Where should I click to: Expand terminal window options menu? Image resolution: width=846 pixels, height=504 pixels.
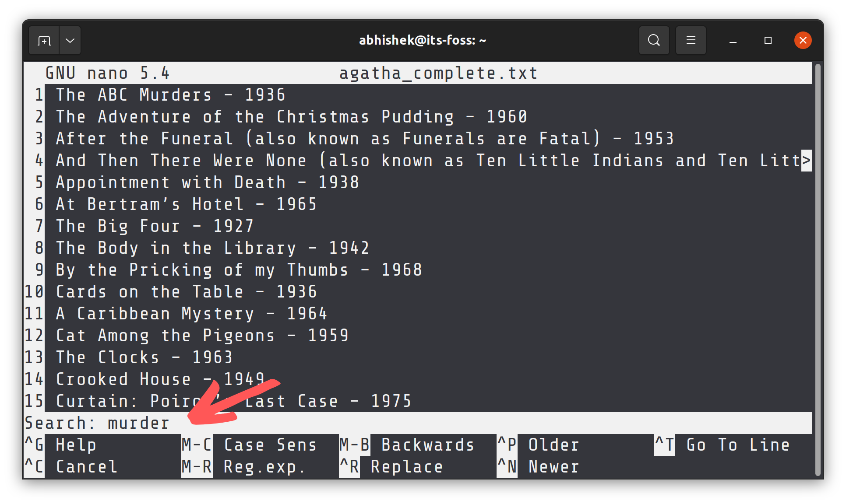coord(70,40)
